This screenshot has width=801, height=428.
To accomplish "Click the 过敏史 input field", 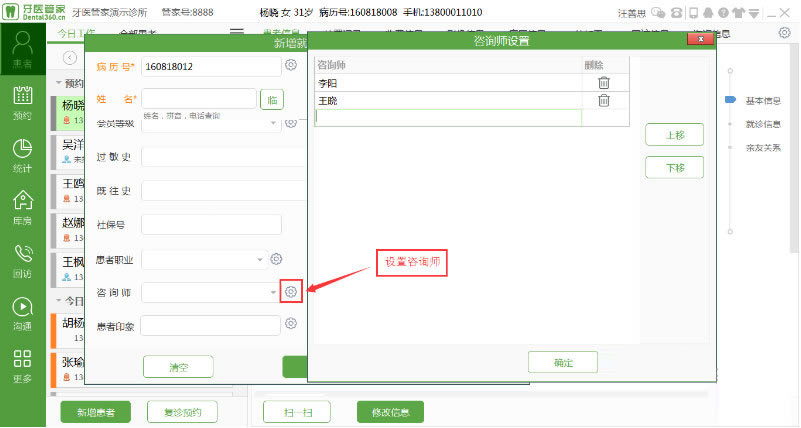I will 224,157.
